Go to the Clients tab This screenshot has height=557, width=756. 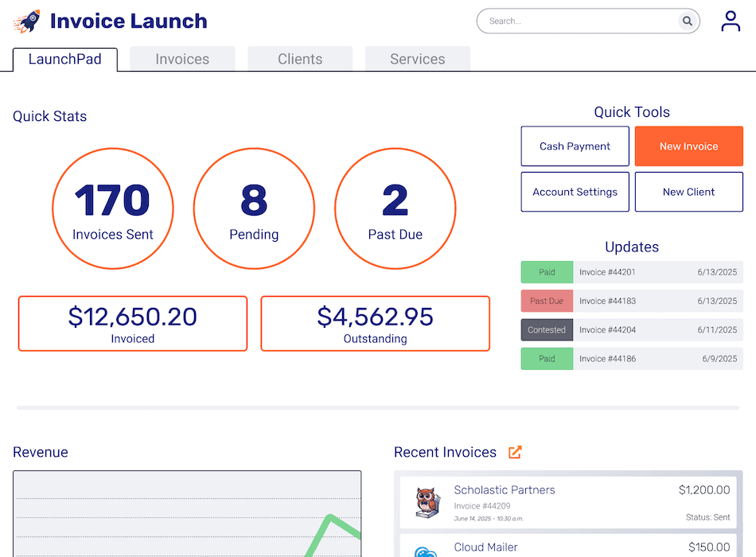(300, 60)
